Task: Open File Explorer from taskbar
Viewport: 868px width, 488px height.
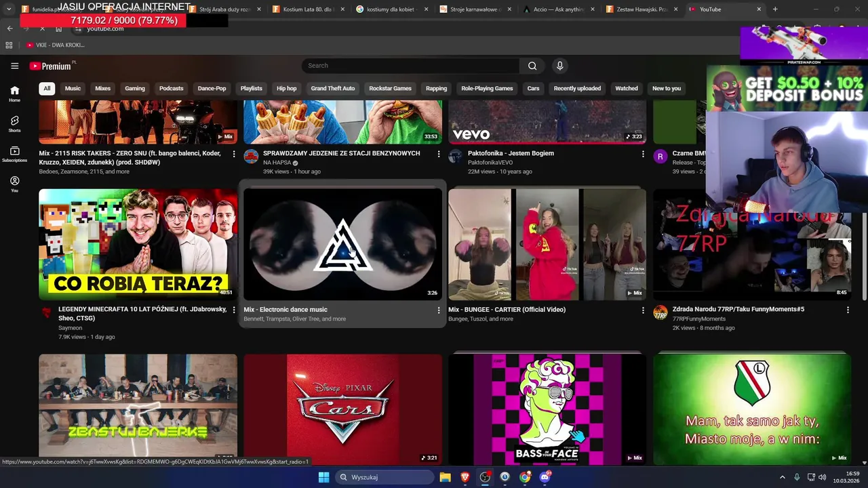Action: 445,477
